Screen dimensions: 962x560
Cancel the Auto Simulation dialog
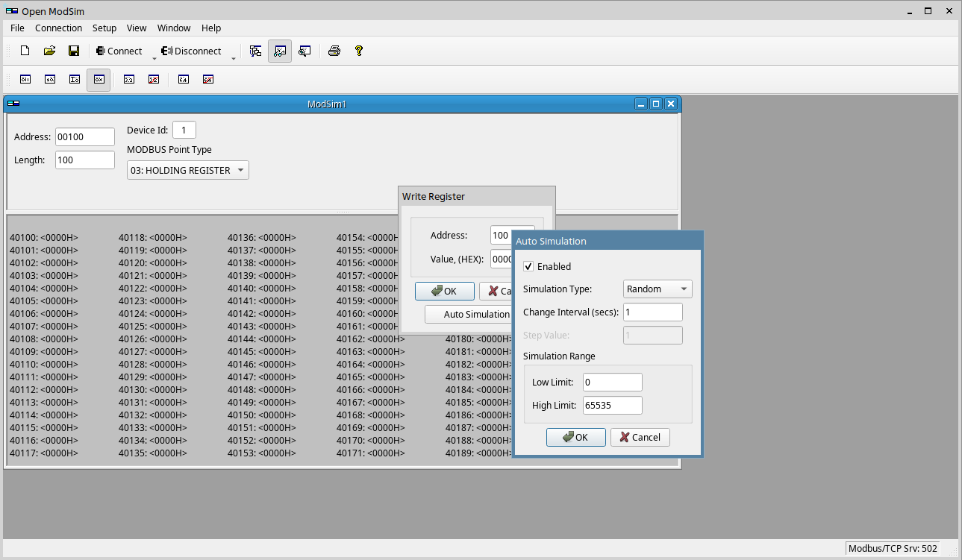(640, 437)
